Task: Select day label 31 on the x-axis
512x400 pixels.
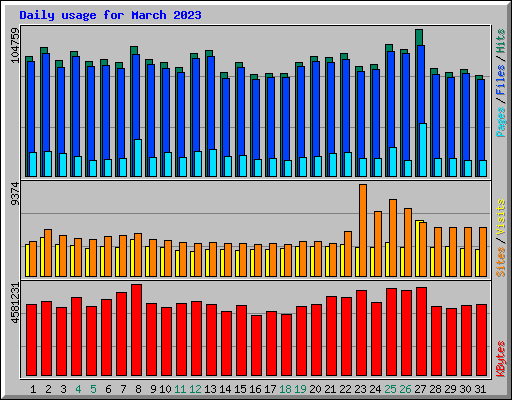Action: (480, 389)
